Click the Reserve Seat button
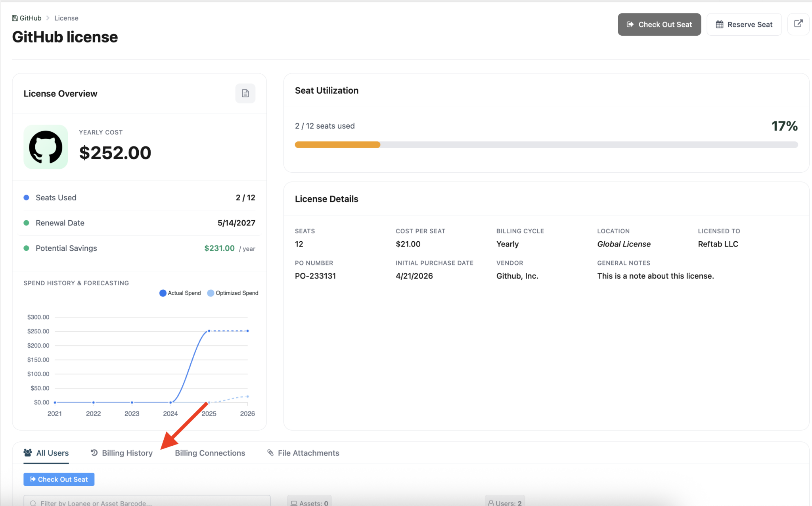 pyautogui.click(x=744, y=25)
